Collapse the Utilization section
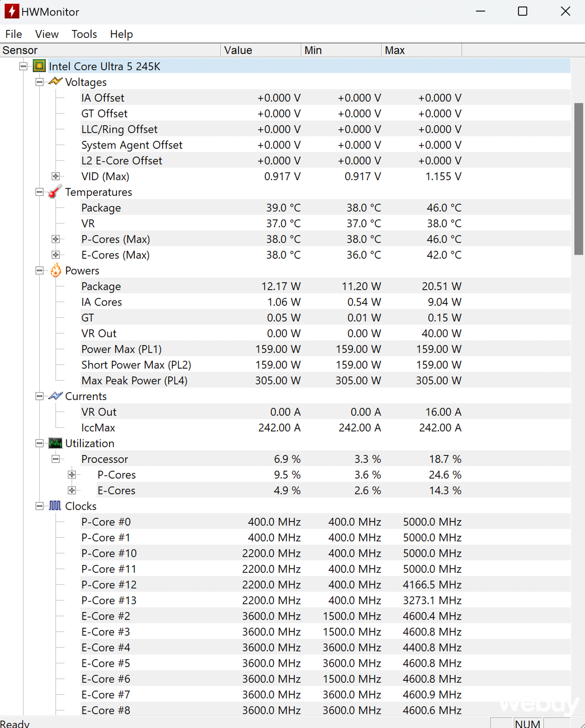585x728 pixels. tap(39, 443)
